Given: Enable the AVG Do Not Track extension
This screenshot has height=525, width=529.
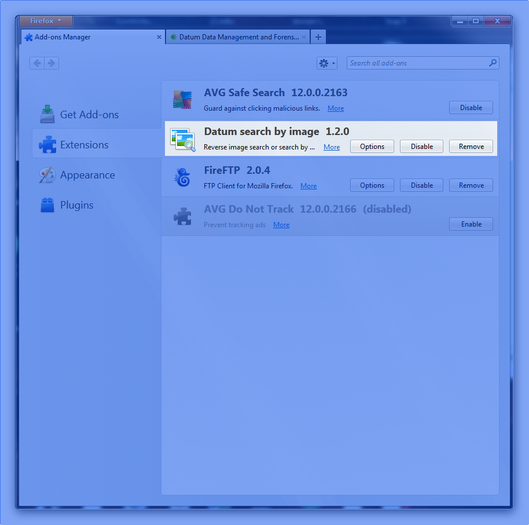Looking at the screenshot, I should point(471,224).
